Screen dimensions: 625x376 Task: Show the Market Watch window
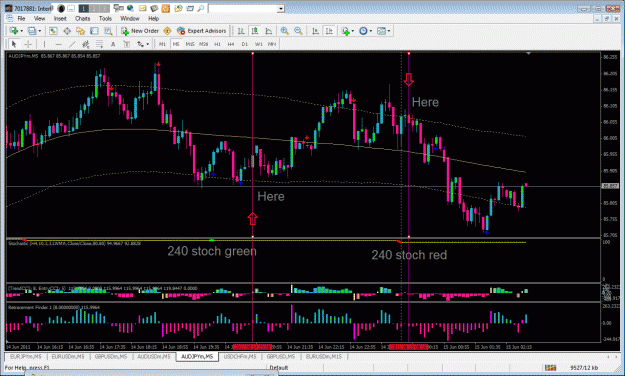pyautogui.click(x=53, y=31)
